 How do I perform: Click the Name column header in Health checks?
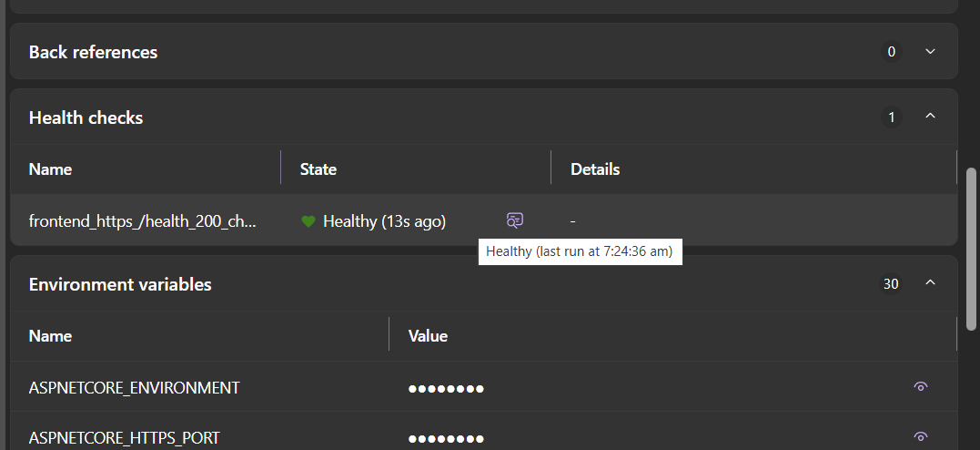[50, 169]
